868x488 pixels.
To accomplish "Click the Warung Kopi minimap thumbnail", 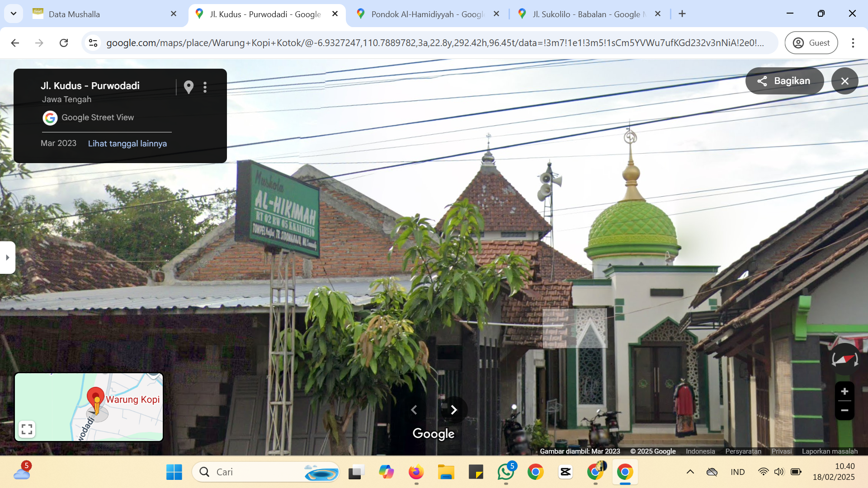I will (x=89, y=407).
